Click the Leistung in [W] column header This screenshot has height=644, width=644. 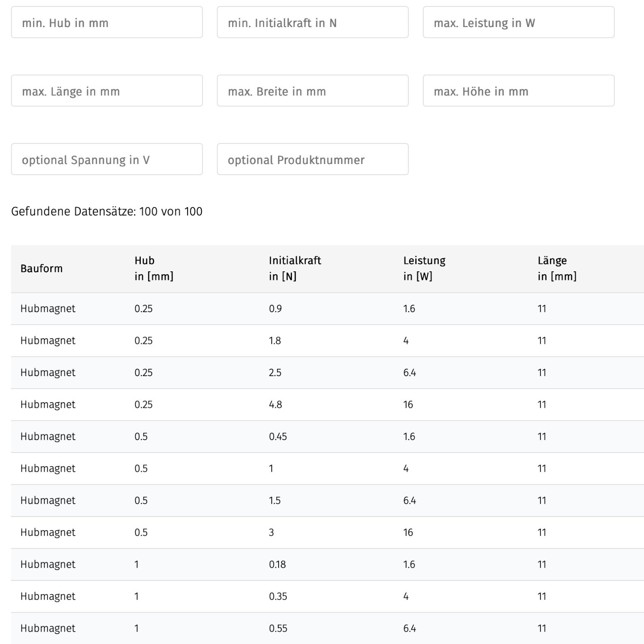coord(424,269)
